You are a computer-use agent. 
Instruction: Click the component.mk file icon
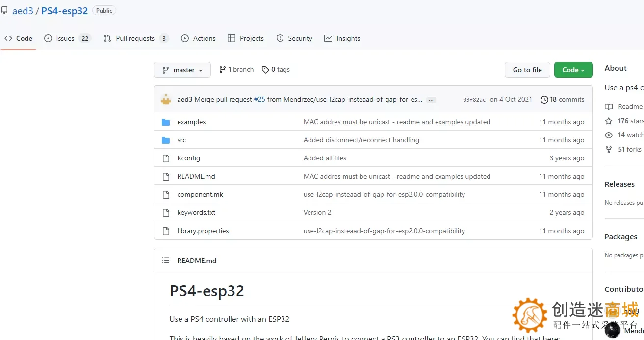(166, 194)
